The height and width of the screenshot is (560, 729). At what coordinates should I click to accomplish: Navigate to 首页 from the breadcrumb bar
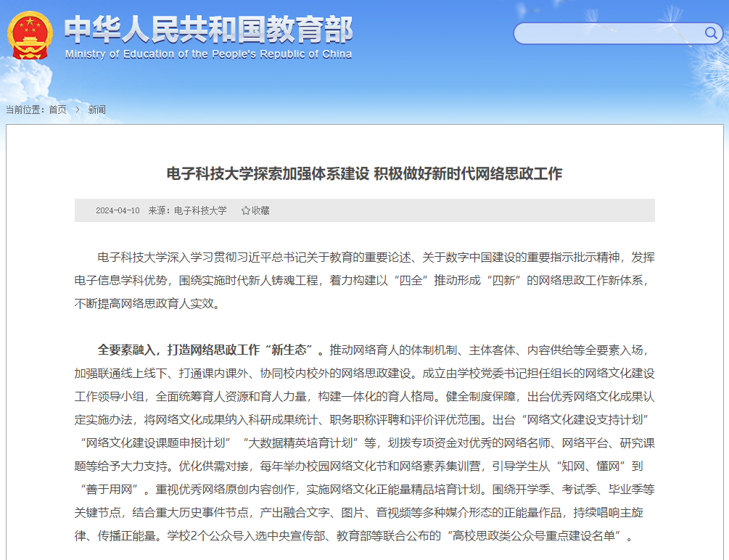[57, 109]
